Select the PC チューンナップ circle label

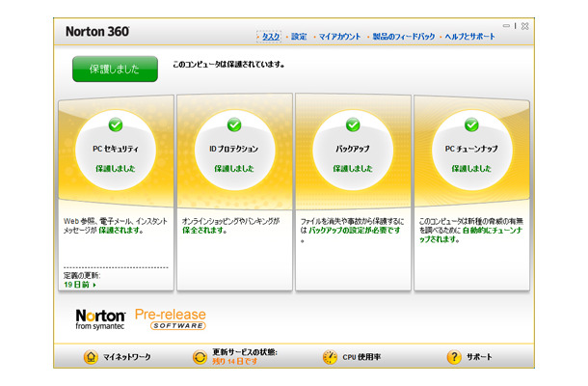(471, 149)
